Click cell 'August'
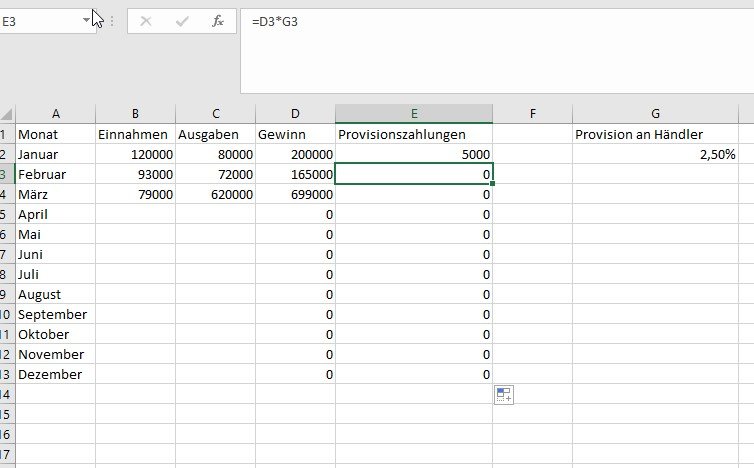This screenshot has width=754, height=468. [x=56, y=294]
